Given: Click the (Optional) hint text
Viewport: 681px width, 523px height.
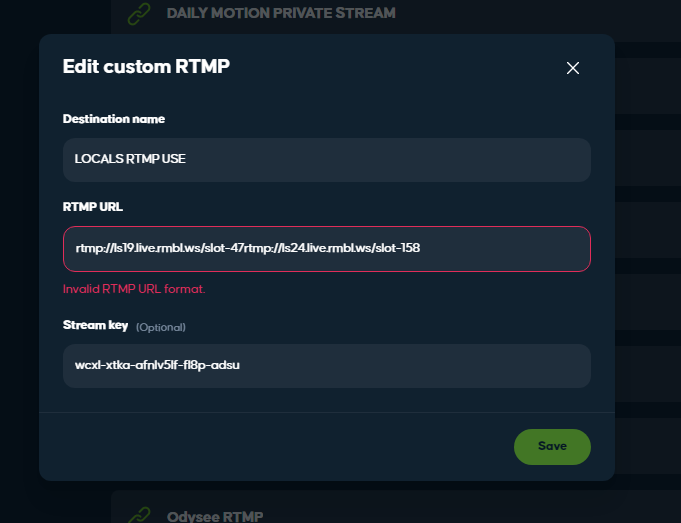Looking at the screenshot, I should coord(161,327).
